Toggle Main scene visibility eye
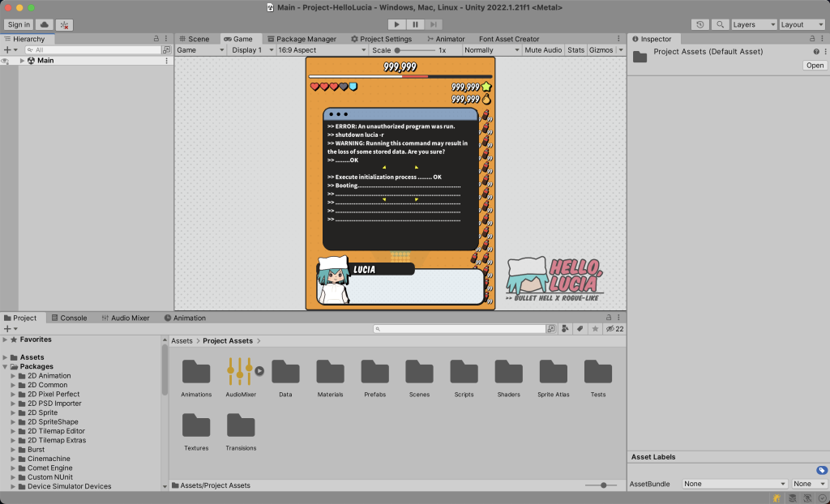The image size is (830, 504). pyautogui.click(x=5, y=61)
